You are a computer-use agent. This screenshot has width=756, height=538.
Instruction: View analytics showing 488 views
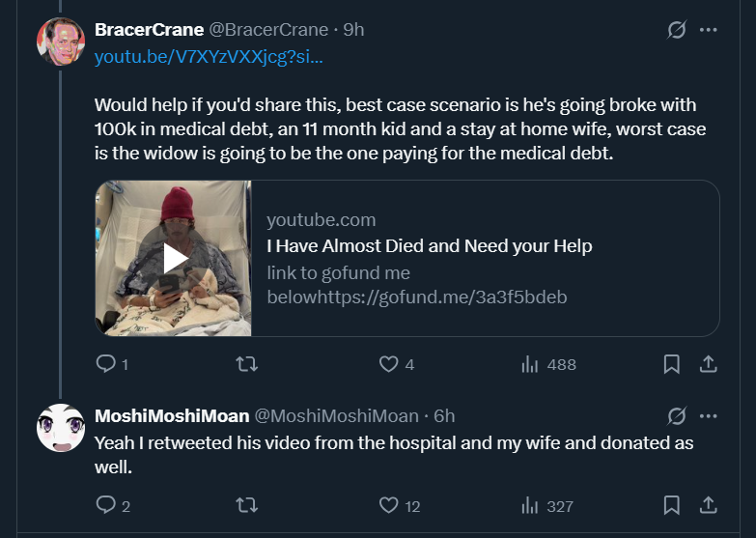pos(530,364)
